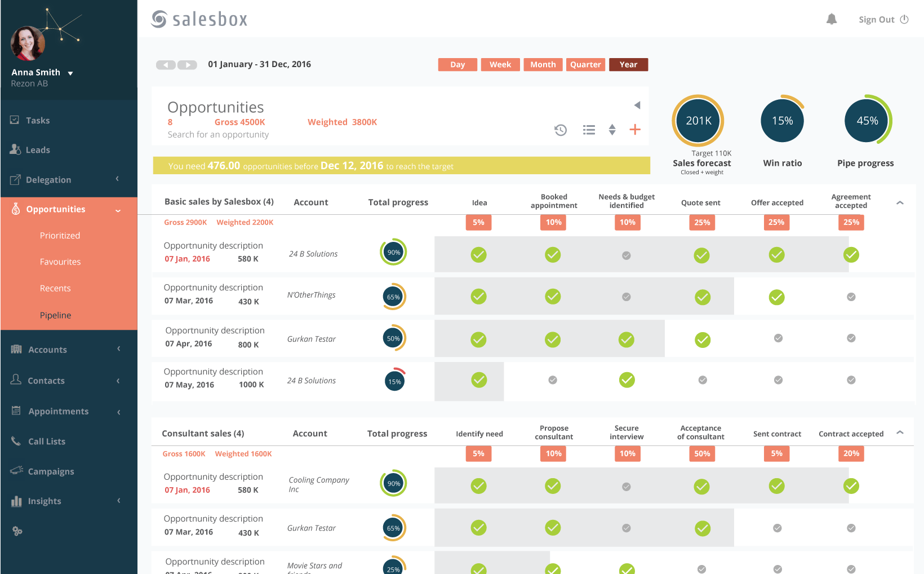Open the history icon in Opportunities panel
Viewport: 924px width, 574px height.
[561, 130]
